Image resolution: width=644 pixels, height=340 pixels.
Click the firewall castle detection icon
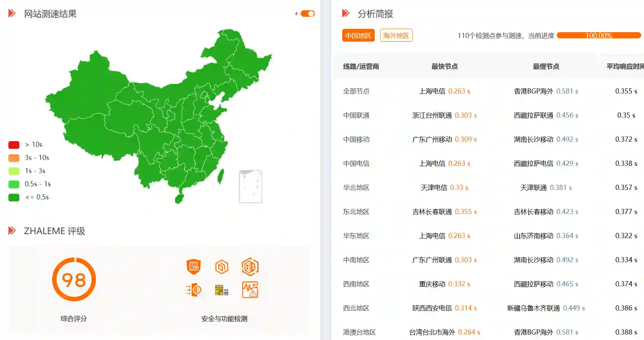click(x=222, y=290)
